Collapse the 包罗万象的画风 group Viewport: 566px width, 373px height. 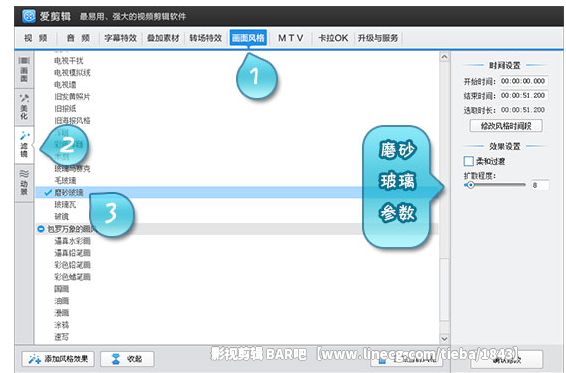pos(41,229)
